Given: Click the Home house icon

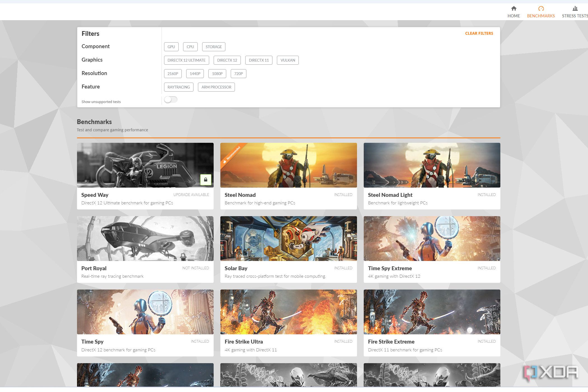Looking at the screenshot, I should click(514, 8).
